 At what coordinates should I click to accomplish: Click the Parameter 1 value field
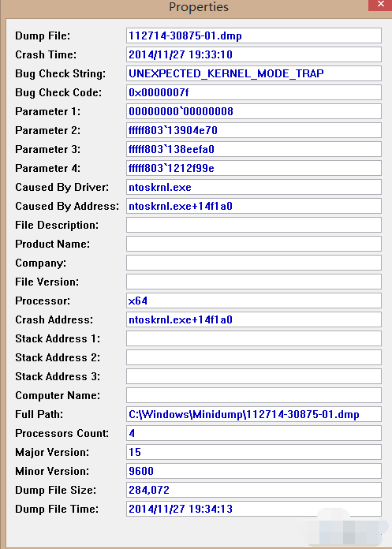click(254, 111)
